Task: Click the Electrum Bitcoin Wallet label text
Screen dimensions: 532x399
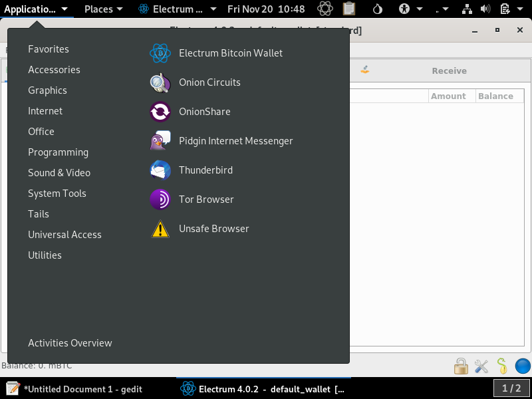Action: pos(231,53)
